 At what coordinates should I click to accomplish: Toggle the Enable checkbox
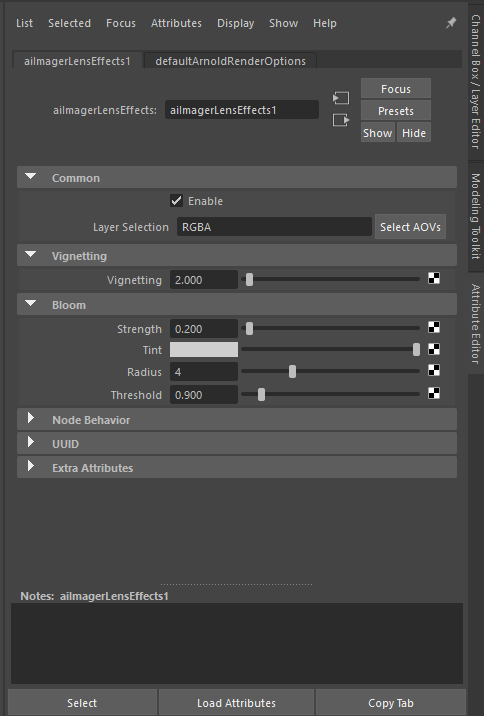coord(176,200)
